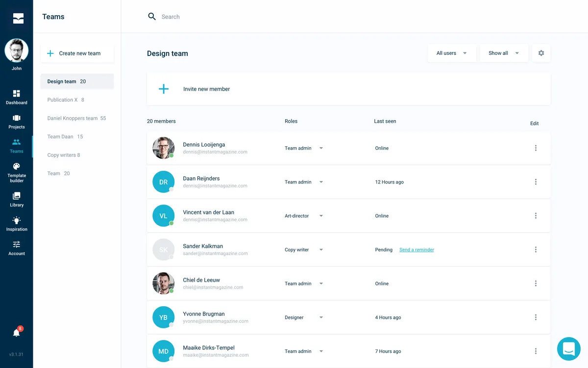Click the Send a reminder link
Screen dimensions: 588x368
(x=416, y=250)
